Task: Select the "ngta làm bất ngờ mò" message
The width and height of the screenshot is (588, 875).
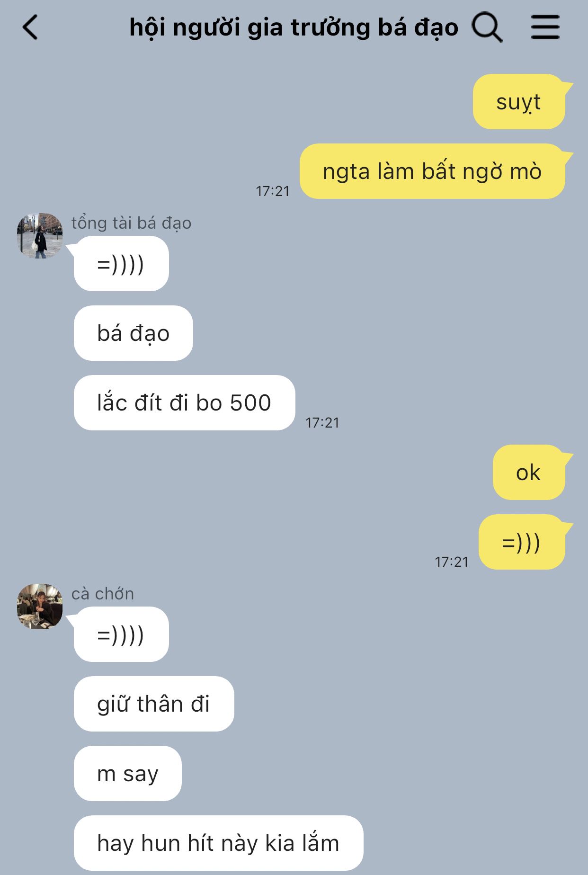Action: coord(432,171)
